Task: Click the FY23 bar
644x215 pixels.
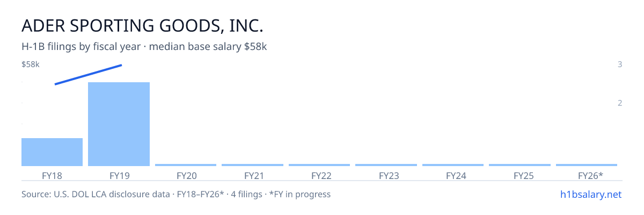Action: click(x=386, y=165)
